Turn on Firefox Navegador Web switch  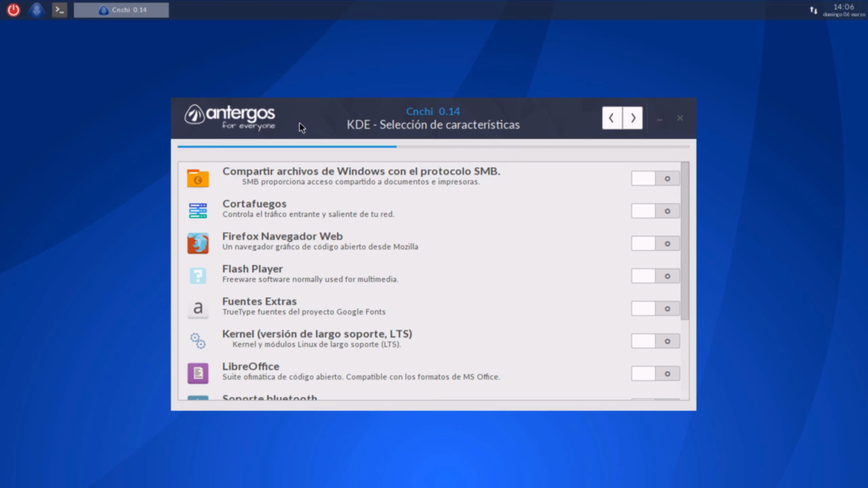[x=655, y=244]
